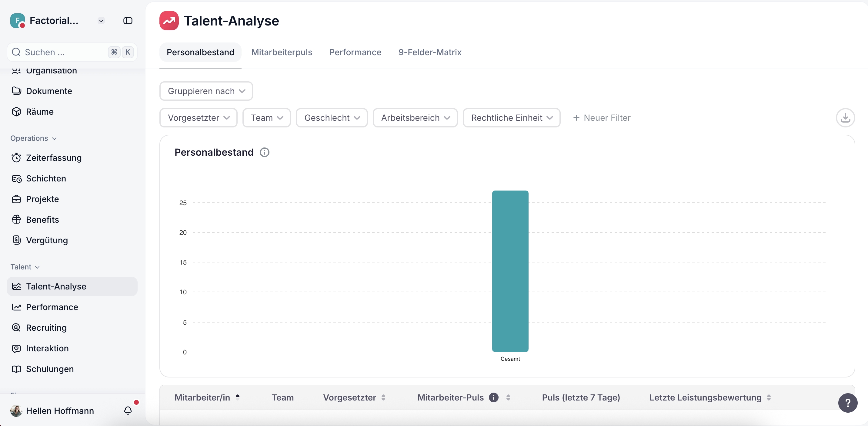This screenshot has height=426, width=868.
Task: Switch to the Mitarbeiterpuls tab
Action: [x=281, y=52]
